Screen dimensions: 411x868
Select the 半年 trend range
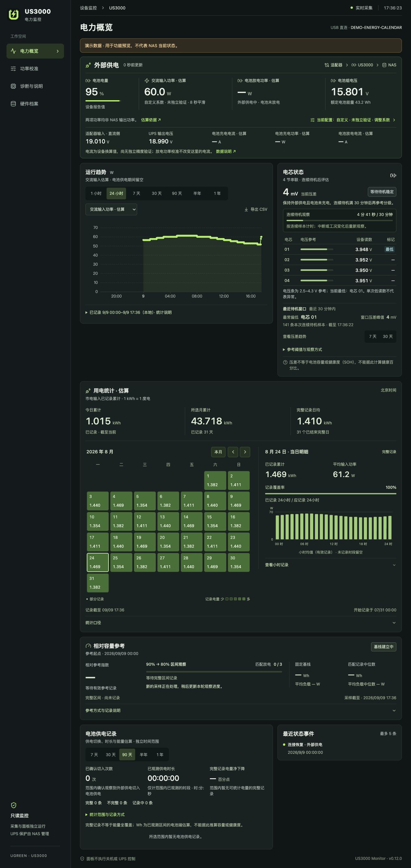[197, 194]
